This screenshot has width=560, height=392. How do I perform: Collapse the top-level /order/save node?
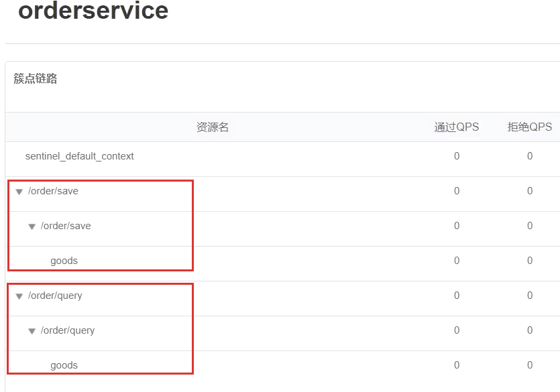point(19,192)
